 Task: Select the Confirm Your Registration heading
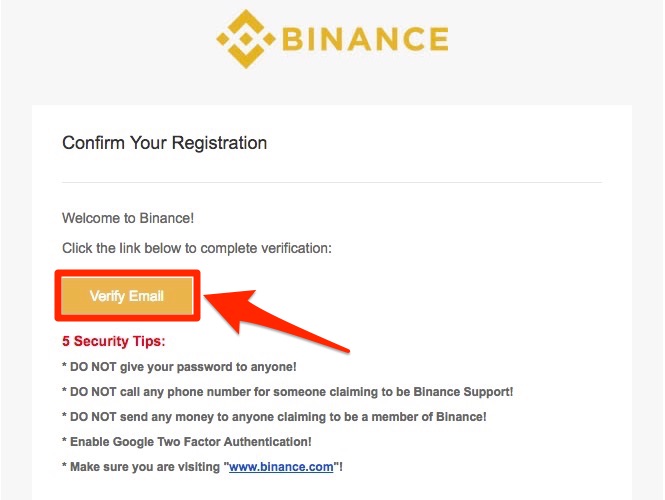(165, 143)
